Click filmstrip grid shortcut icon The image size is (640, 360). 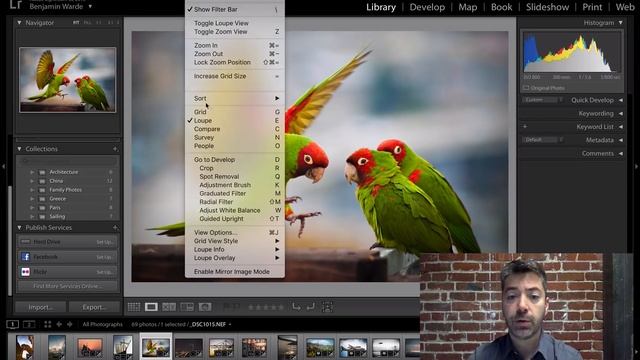click(x=48, y=324)
